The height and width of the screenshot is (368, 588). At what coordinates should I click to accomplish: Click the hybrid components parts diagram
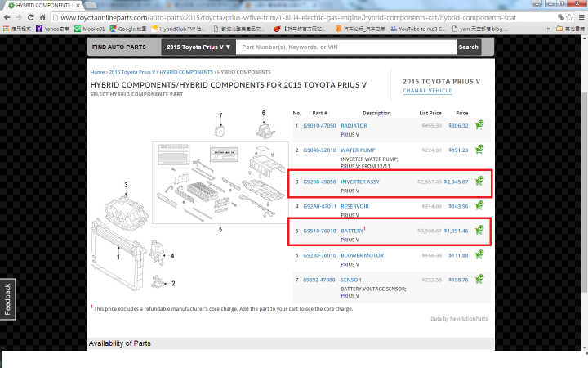coord(189,201)
